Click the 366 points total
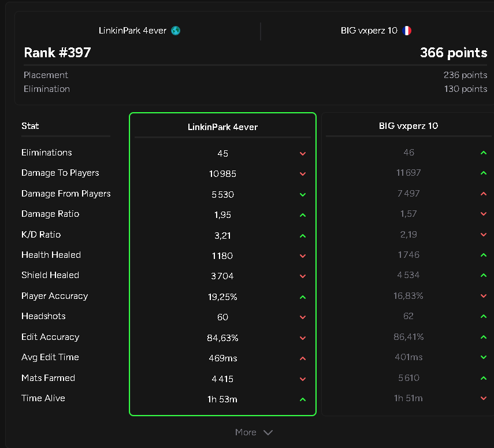 [x=454, y=53]
